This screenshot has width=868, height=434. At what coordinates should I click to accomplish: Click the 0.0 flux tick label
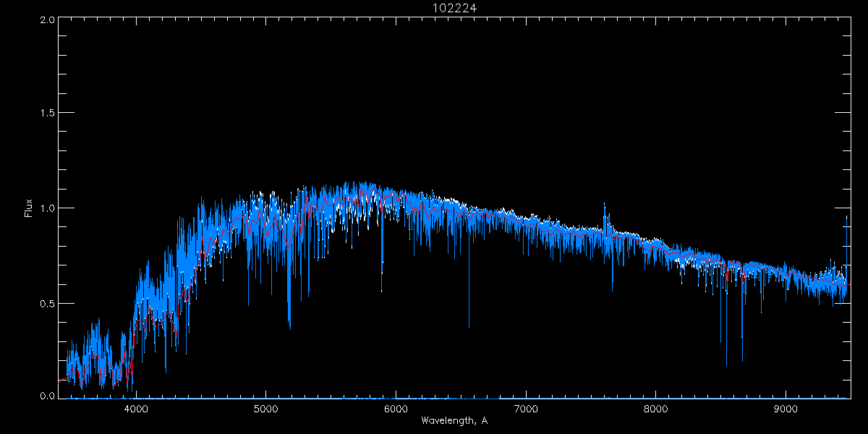[48, 396]
